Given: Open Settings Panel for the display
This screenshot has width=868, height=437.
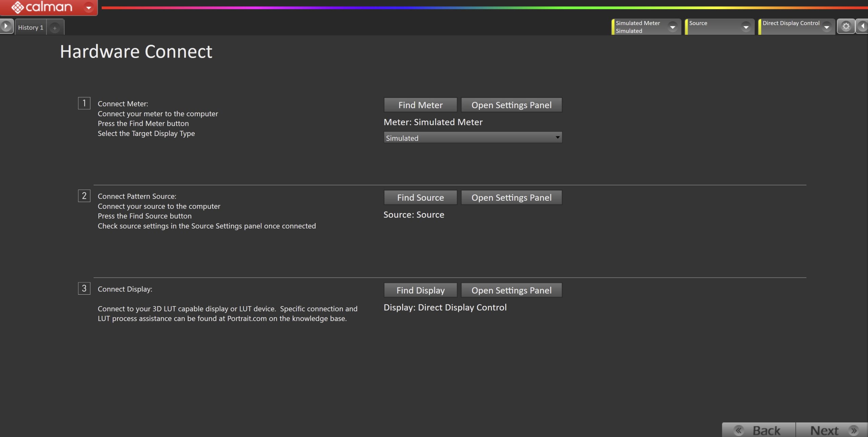Looking at the screenshot, I should (x=511, y=290).
